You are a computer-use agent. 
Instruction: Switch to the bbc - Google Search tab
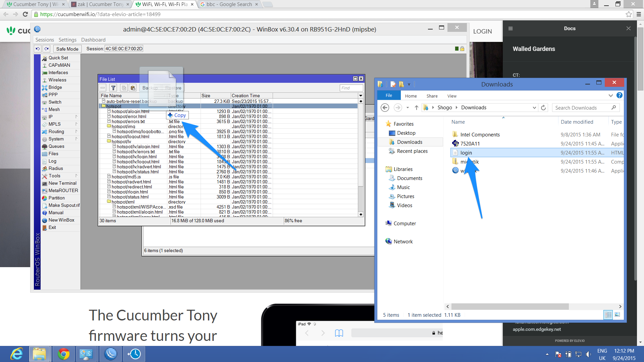(x=229, y=4)
